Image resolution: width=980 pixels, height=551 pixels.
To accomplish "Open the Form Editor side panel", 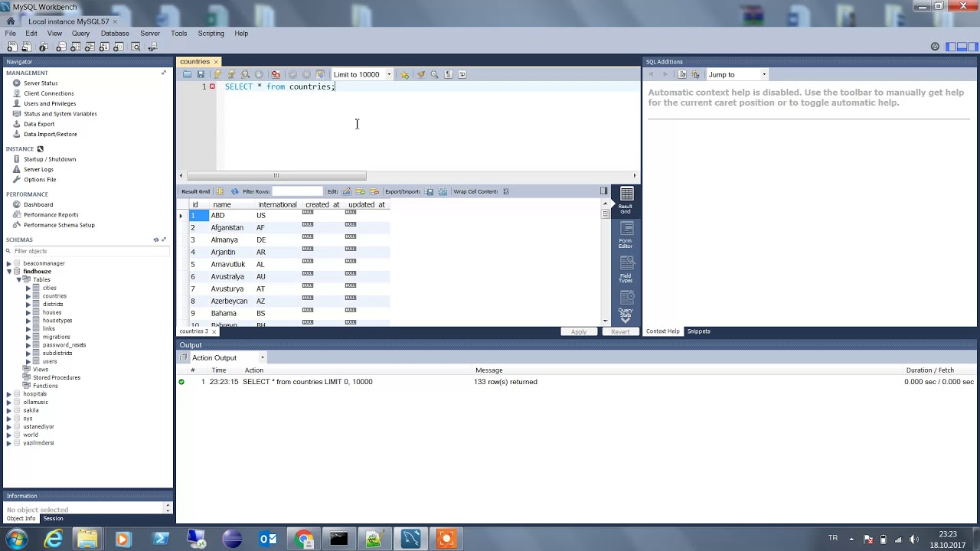I will pos(626,235).
